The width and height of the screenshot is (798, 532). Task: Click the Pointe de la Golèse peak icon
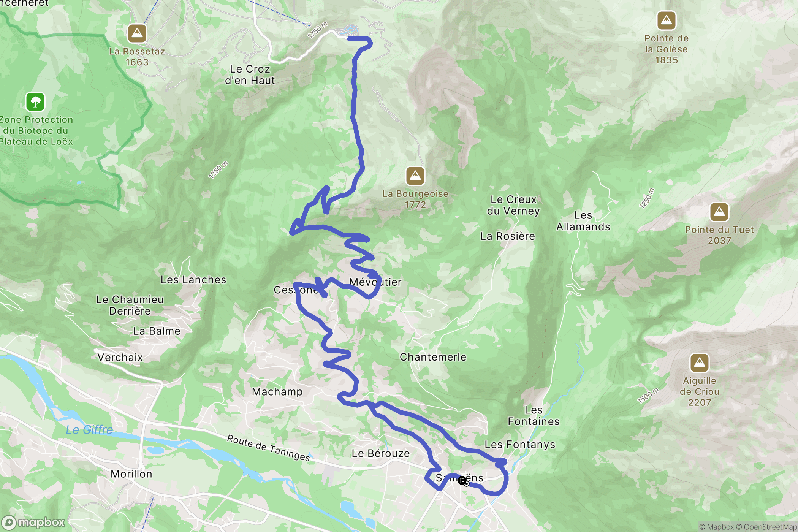pyautogui.click(x=667, y=21)
